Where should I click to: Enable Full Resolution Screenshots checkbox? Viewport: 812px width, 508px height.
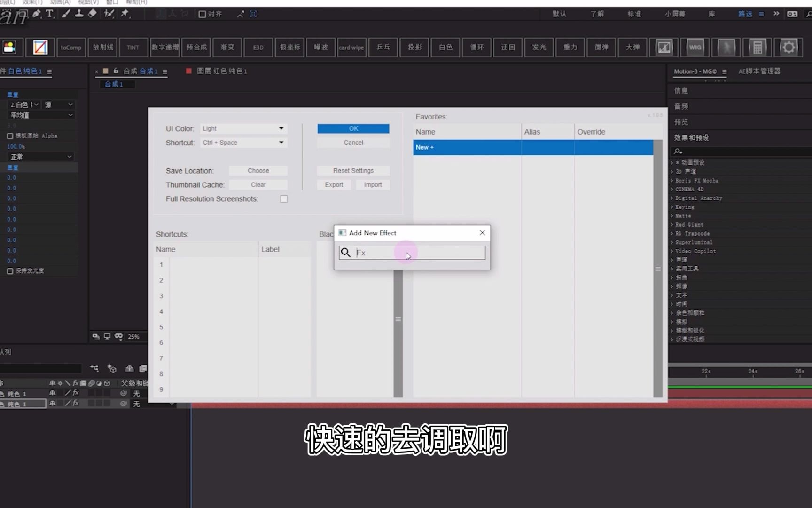click(x=284, y=199)
